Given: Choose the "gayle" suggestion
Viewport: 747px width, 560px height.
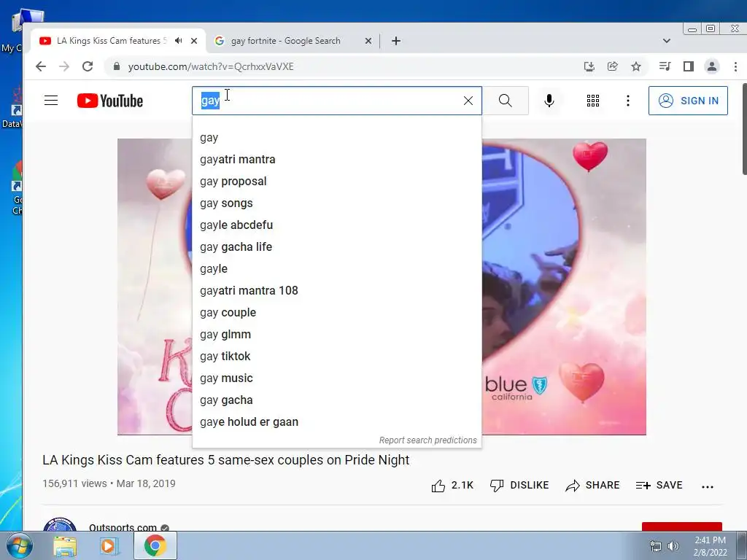Looking at the screenshot, I should (x=337, y=269).
